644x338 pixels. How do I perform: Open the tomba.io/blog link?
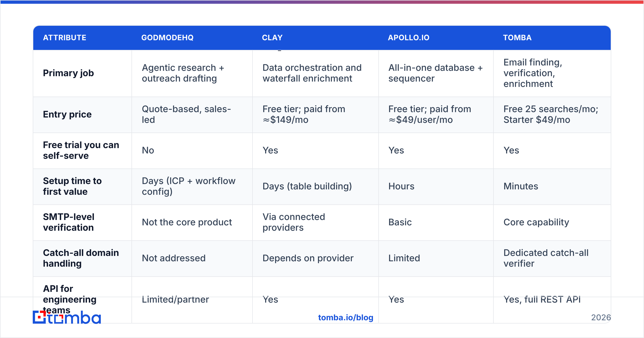[346, 318]
